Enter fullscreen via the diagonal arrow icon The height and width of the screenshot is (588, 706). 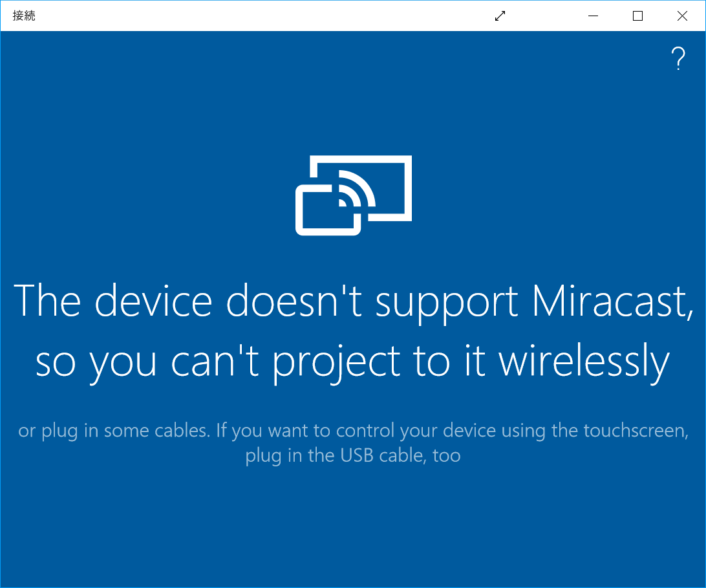coord(500,16)
